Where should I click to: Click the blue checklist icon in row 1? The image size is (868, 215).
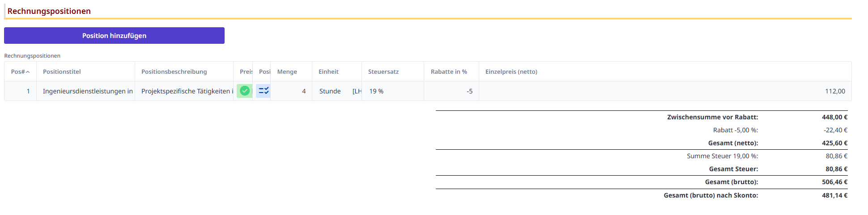[x=263, y=91]
